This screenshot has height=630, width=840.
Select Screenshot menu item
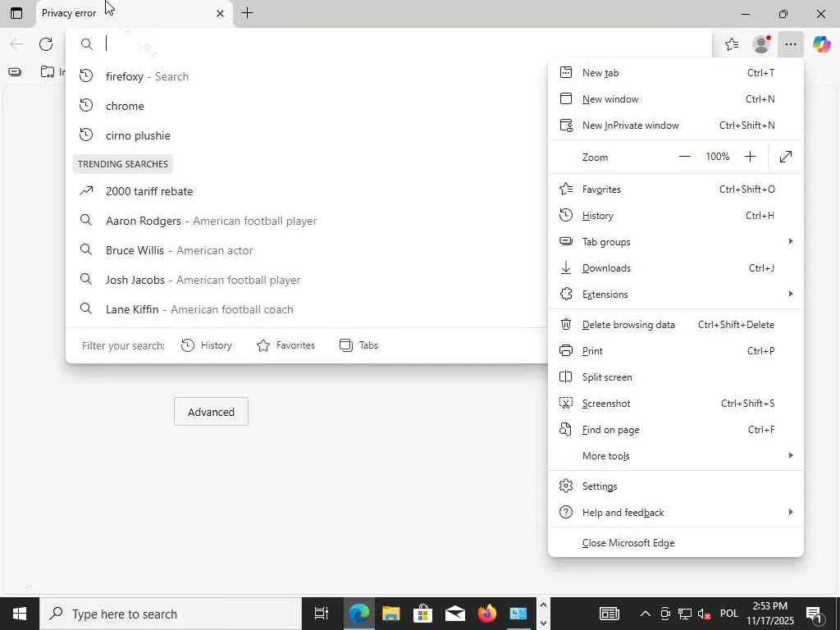[676, 404]
